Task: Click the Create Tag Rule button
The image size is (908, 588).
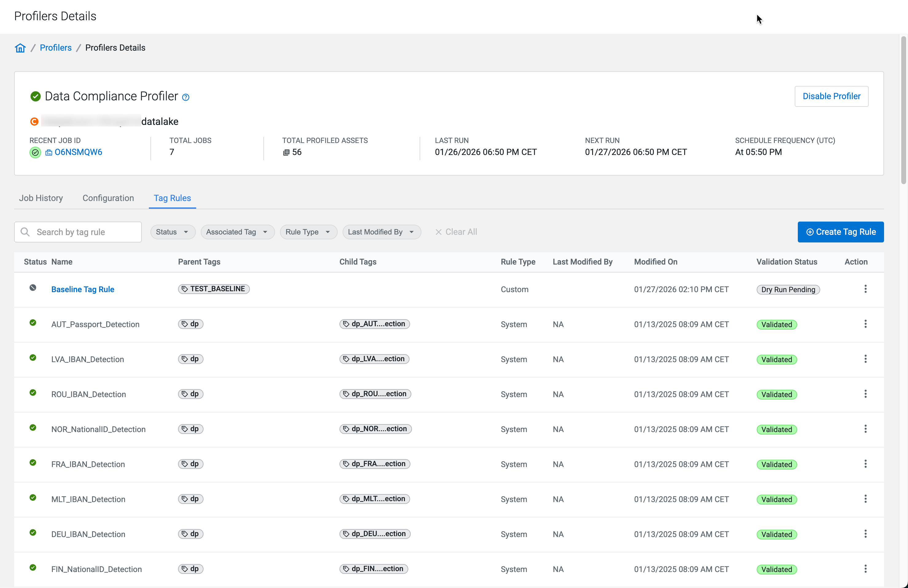Action: pyautogui.click(x=840, y=232)
